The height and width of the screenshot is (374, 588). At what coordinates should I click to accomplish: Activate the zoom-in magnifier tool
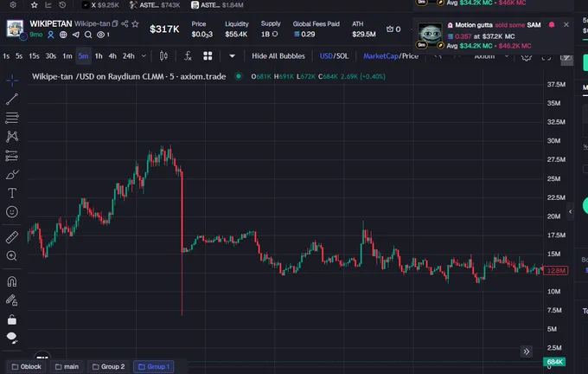click(12, 256)
